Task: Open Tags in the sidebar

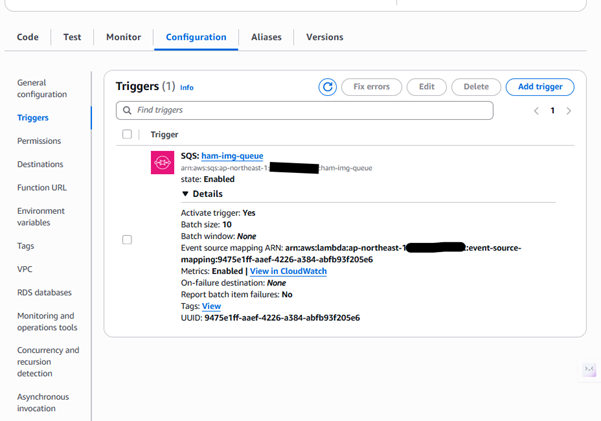Action: [x=25, y=246]
